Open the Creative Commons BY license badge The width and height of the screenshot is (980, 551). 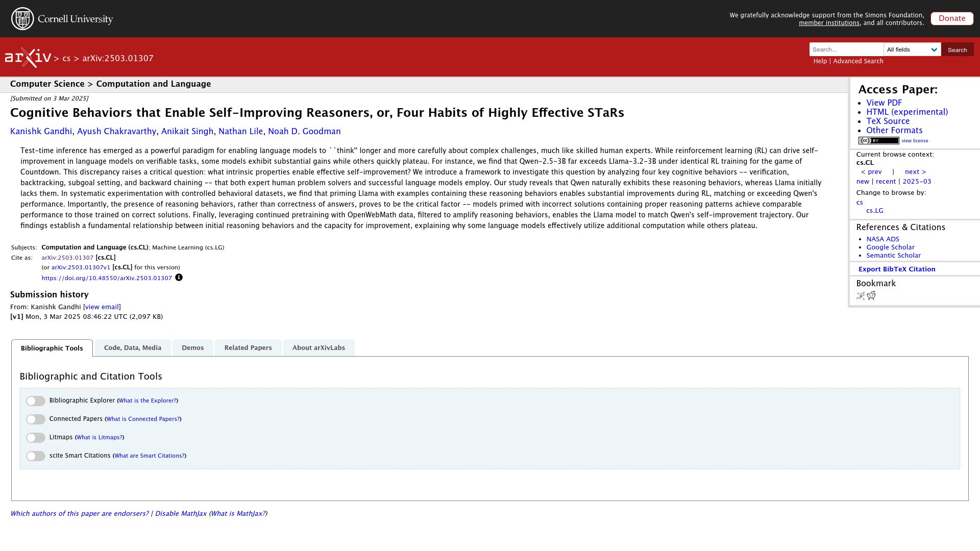pos(878,141)
